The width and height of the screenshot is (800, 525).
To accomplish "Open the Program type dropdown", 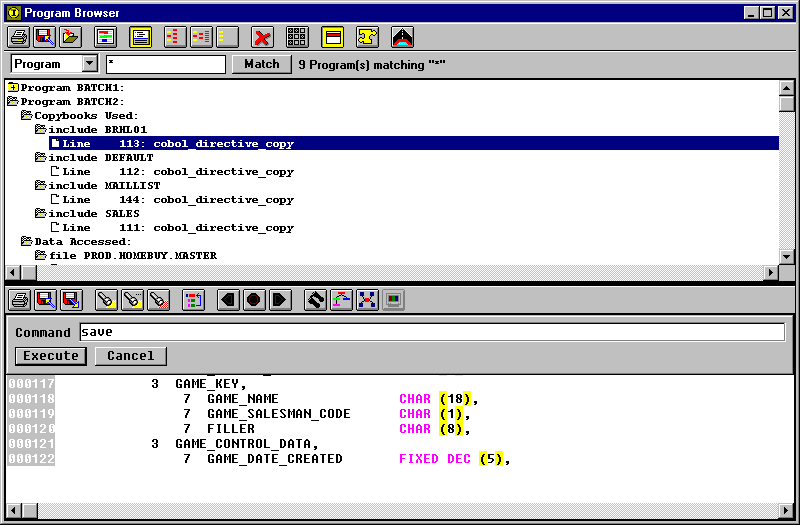I will [x=89, y=64].
